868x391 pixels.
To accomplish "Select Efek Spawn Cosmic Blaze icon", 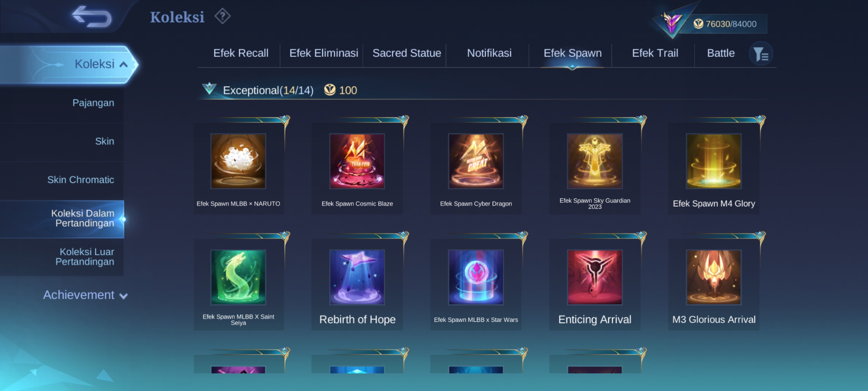I will tap(357, 161).
